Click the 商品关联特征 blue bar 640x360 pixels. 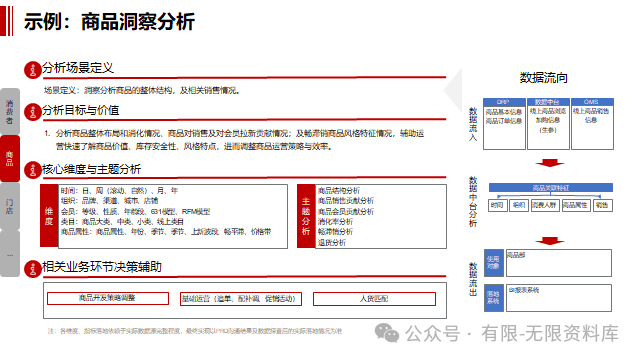tap(551, 188)
